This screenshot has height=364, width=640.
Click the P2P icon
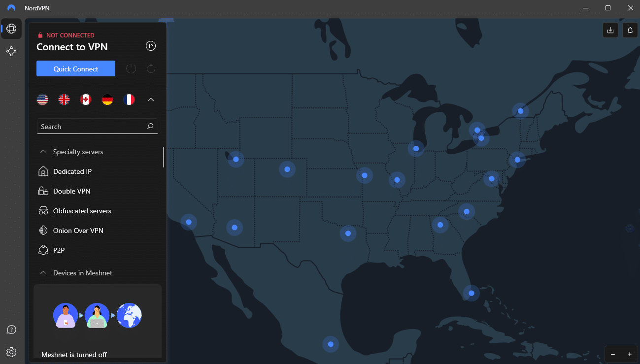click(43, 250)
